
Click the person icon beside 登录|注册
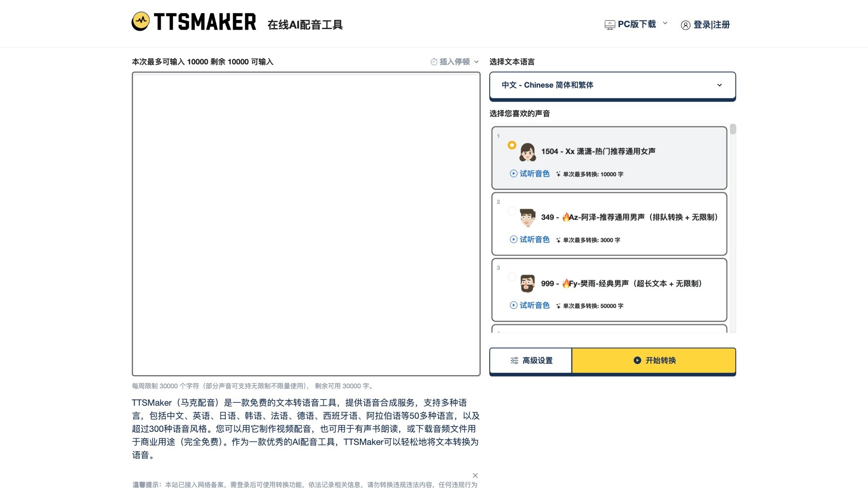click(685, 25)
